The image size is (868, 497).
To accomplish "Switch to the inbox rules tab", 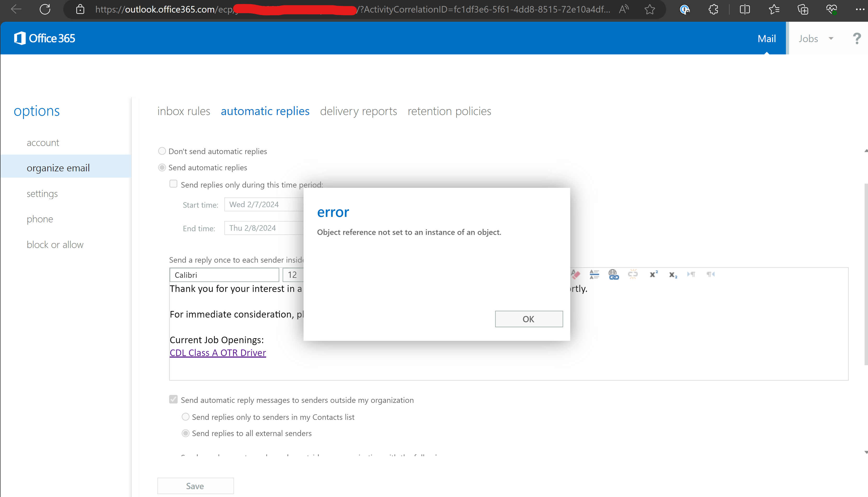I will coord(184,111).
